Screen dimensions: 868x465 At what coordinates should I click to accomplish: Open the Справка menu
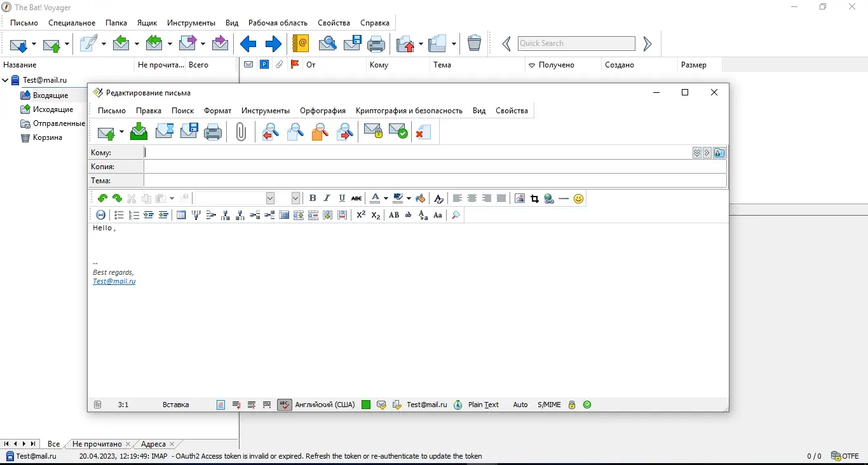(x=375, y=23)
